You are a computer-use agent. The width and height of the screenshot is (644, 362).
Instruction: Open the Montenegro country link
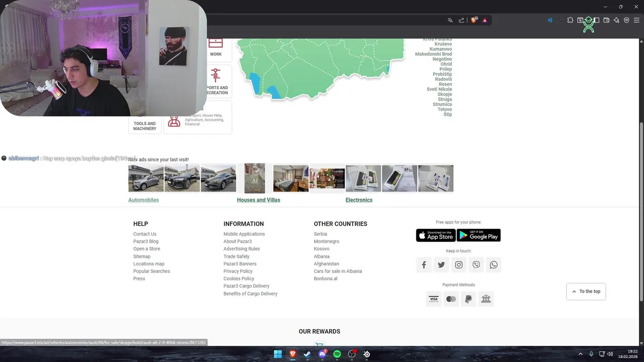coord(327,241)
